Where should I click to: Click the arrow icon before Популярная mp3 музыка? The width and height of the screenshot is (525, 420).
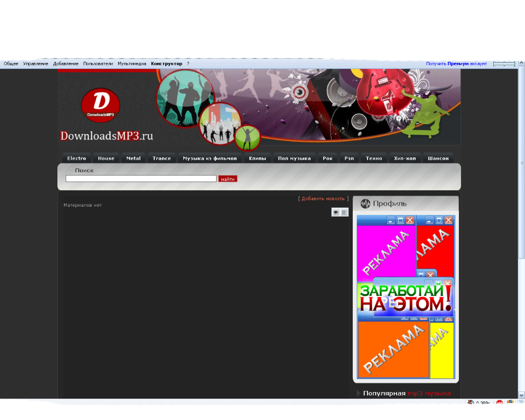coord(358,393)
